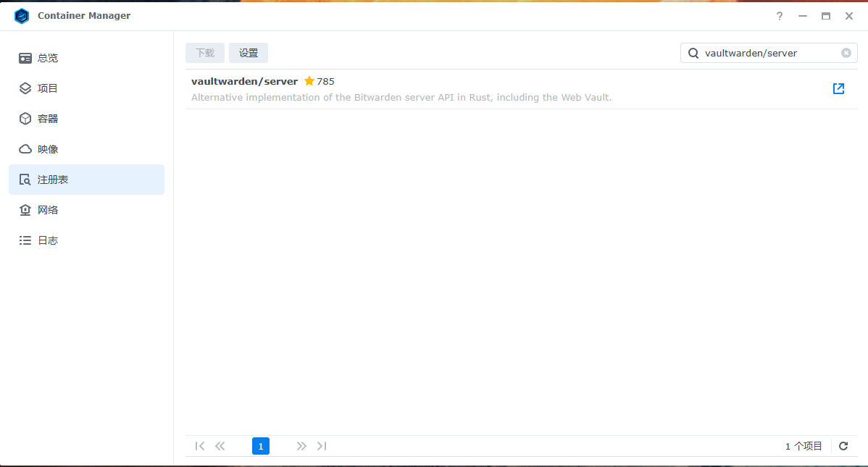Open the 总览 overview section
This screenshot has width=868, height=467.
pos(48,58)
